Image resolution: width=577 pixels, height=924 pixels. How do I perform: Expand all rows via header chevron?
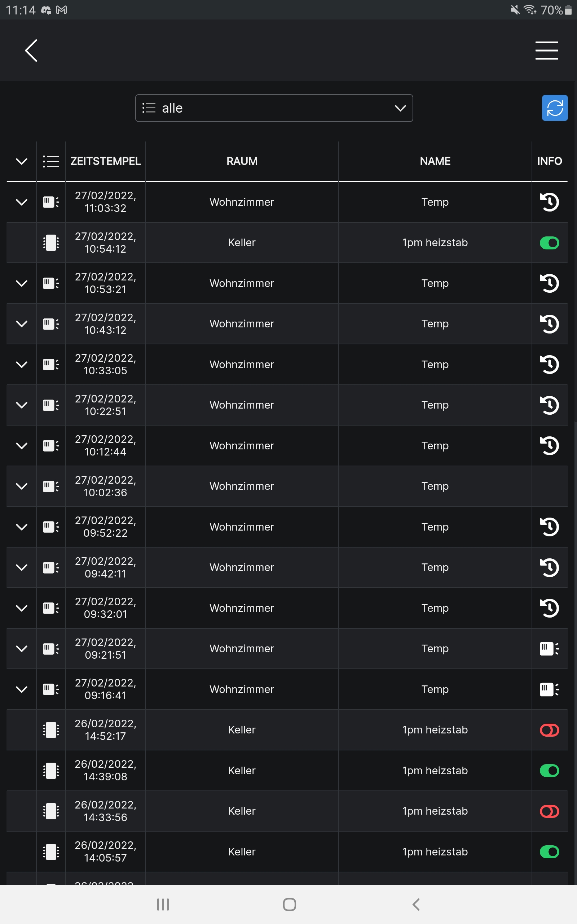tap(22, 161)
